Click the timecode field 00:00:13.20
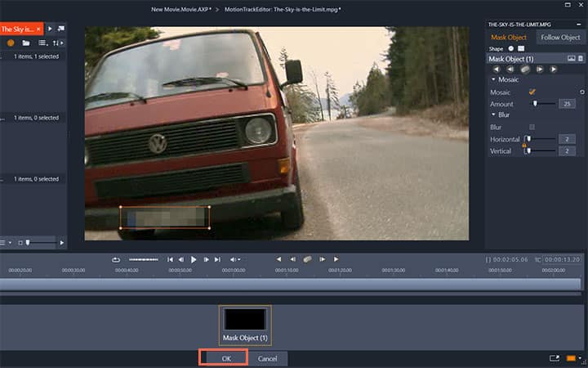The height and width of the screenshot is (368, 588). click(x=562, y=259)
